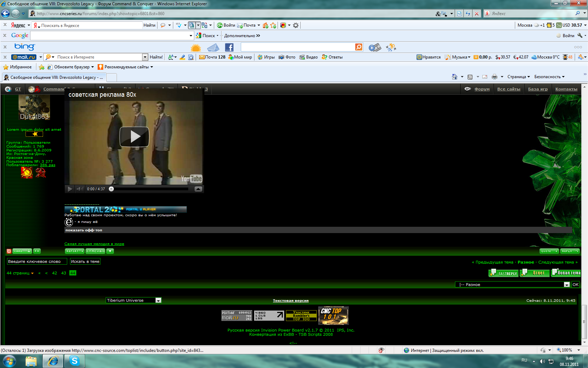Screen dimensions: 588x368
Task: Expand the Mail.ru search field dropdown arrow
Action: pyautogui.click(x=145, y=57)
